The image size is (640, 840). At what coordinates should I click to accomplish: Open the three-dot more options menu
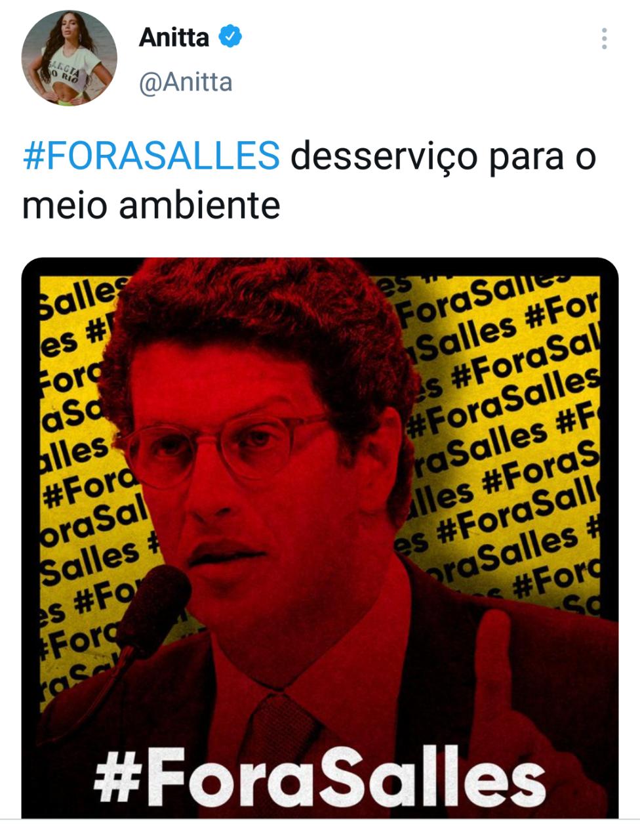point(604,39)
